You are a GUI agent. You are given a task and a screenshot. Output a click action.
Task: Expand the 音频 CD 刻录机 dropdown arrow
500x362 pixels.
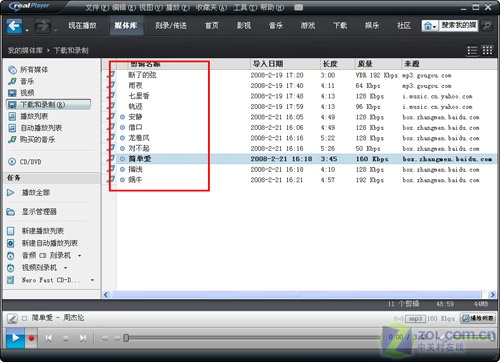pyautogui.click(x=79, y=256)
